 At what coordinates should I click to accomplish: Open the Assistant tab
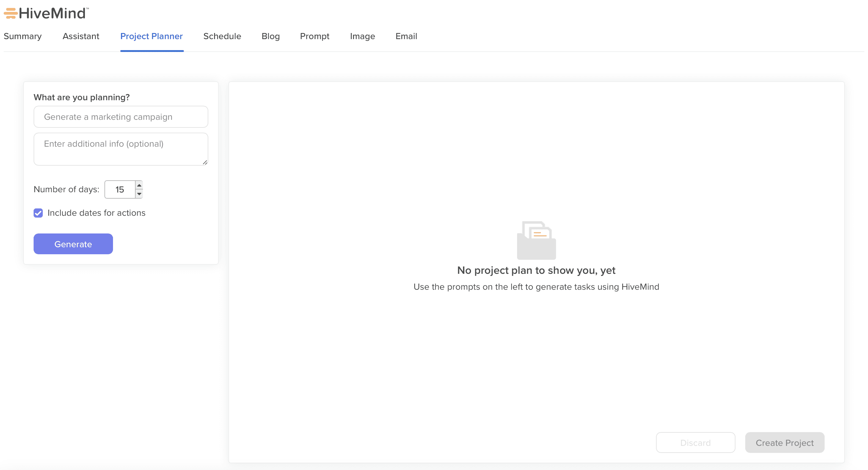tap(81, 36)
